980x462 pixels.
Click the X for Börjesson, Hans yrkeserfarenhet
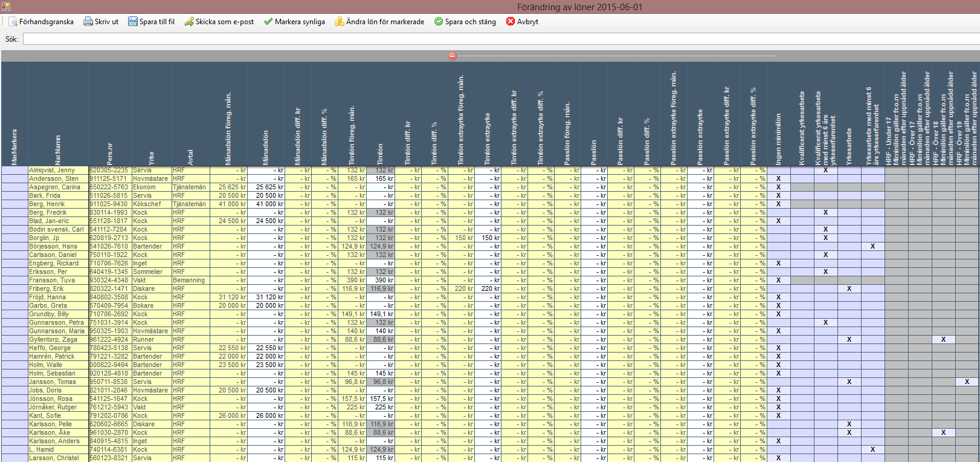pos(872,247)
